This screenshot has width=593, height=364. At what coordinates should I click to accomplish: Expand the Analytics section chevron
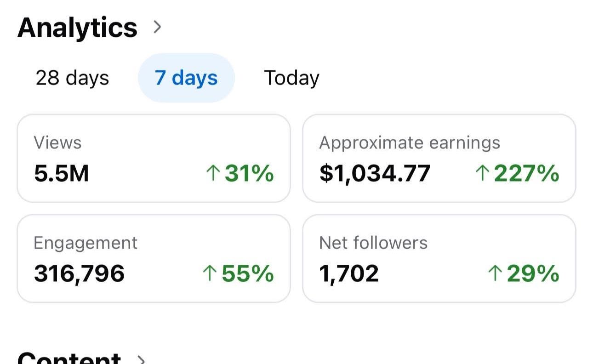[x=157, y=28]
